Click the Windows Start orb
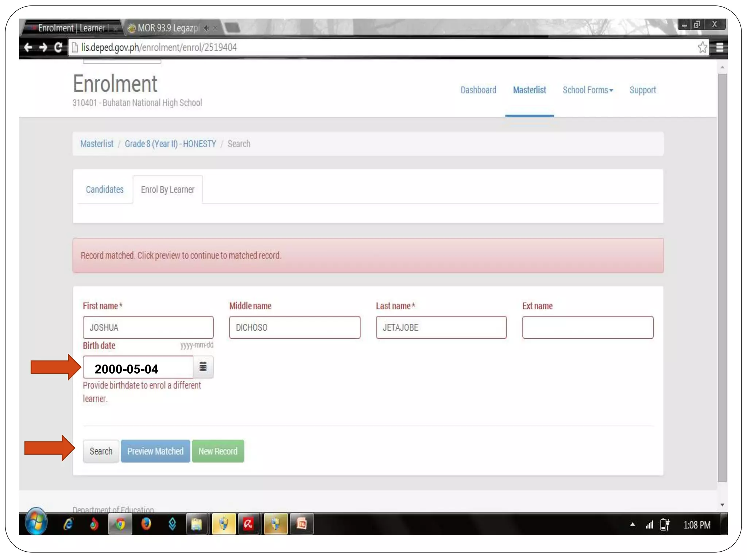The height and width of the screenshot is (560, 747). point(36,522)
